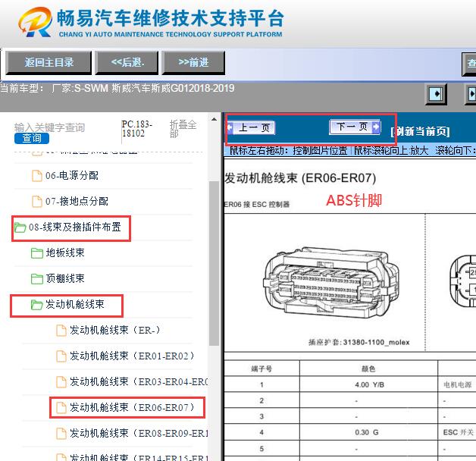Open 06-电源分配 document
Image resolution: width=476 pixels, height=461 pixels.
(x=72, y=176)
